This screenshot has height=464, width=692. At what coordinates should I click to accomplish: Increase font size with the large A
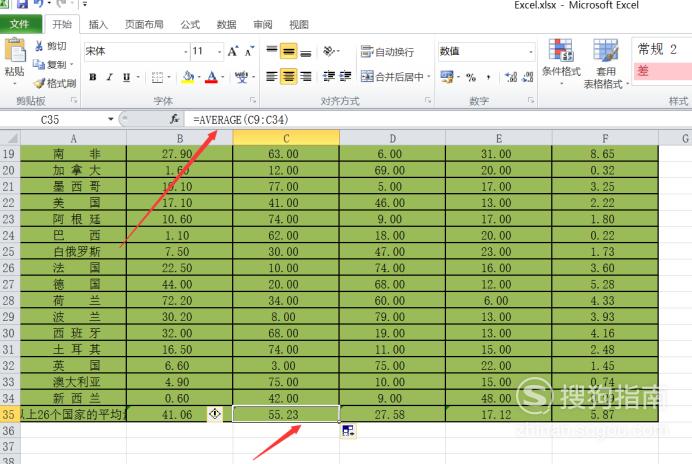(233, 51)
